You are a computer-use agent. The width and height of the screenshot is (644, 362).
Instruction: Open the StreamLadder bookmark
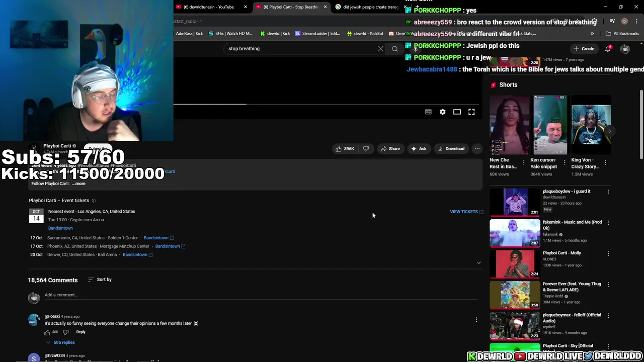317,34
